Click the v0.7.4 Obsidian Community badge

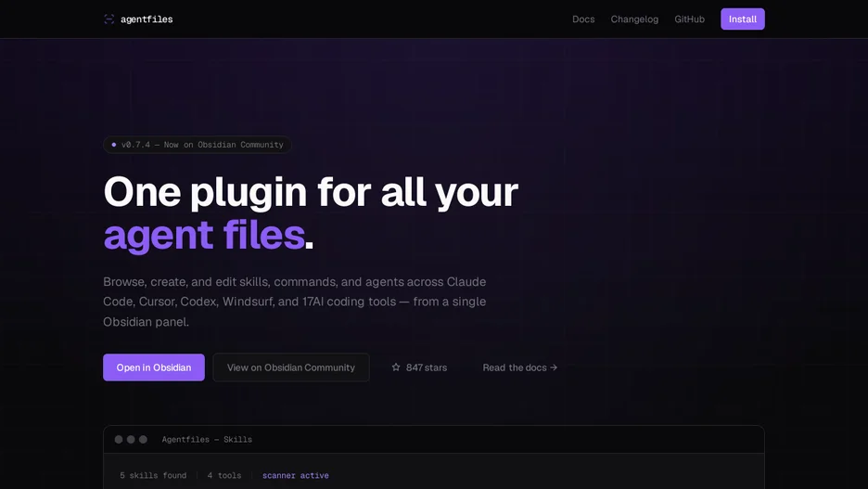coord(198,145)
